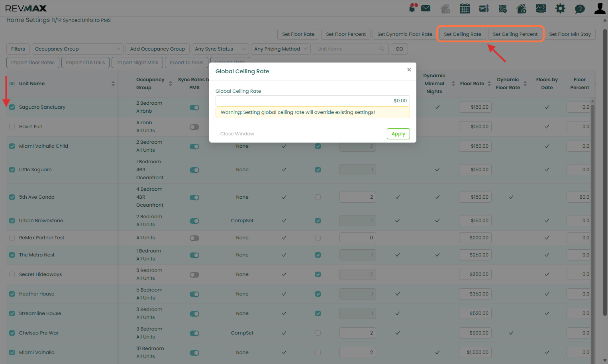The height and width of the screenshot is (364, 608).
Task: Disable PMS sync for Chelsea Pre War
Action: click(x=194, y=333)
